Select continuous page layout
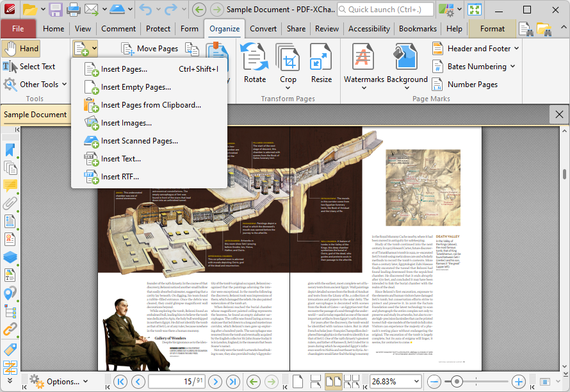The image size is (570, 392). pyautogui.click(x=316, y=382)
